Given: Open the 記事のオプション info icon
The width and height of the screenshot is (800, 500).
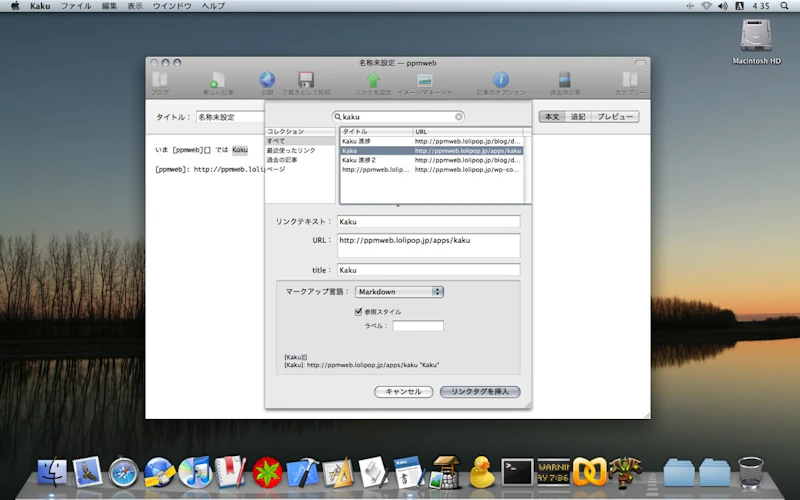Looking at the screenshot, I should (x=501, y=80).
